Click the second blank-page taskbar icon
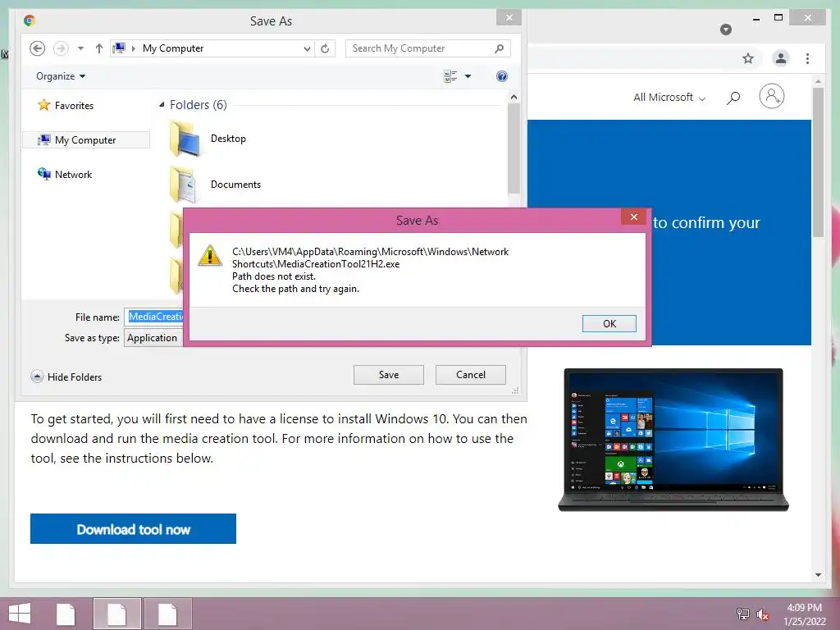This screenshot has height=630, width=840. click(x=116, y=614)
